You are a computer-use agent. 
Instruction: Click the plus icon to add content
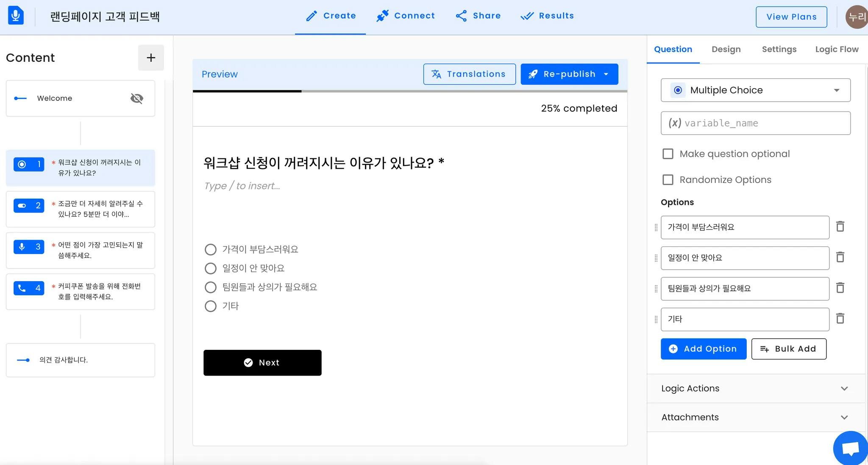point(151,58)
